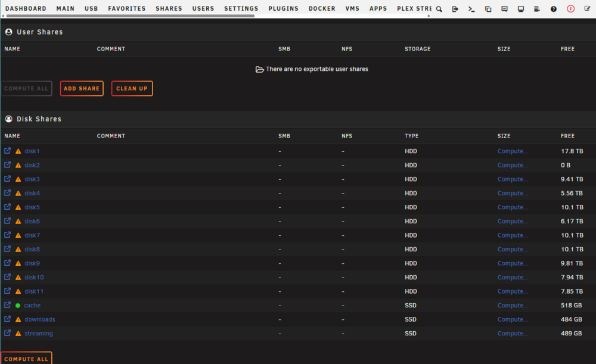
Task: Browse disk3 with its open icon
Action: (x=7, y=179)
